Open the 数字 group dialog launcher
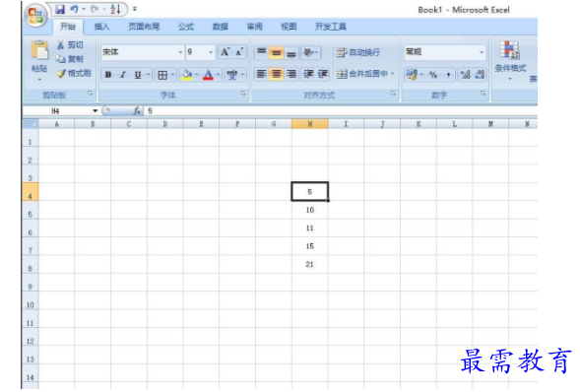The width and height of the screenshot is (580, 392). click(483, 94)
